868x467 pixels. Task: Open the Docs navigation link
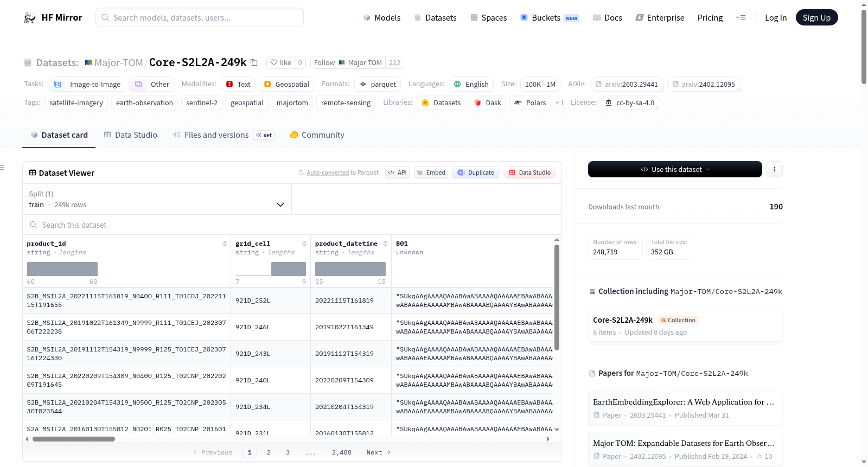point(607,18)
